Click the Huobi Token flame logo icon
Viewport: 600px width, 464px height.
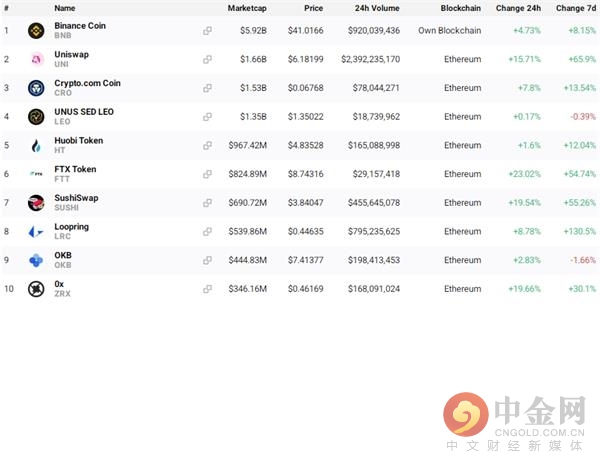tap(36, 145)
